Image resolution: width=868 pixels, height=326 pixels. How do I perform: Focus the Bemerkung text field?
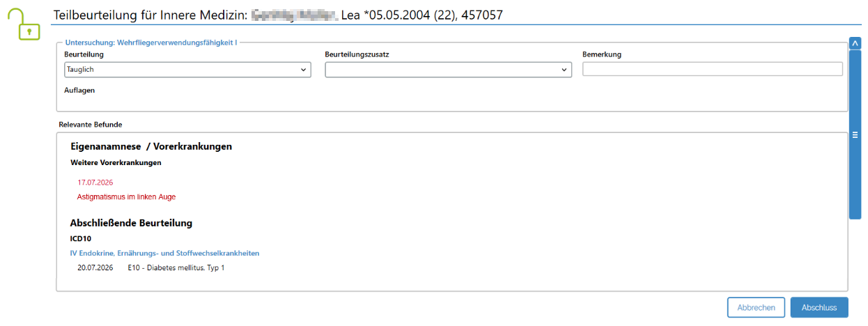tap(713, 69)
